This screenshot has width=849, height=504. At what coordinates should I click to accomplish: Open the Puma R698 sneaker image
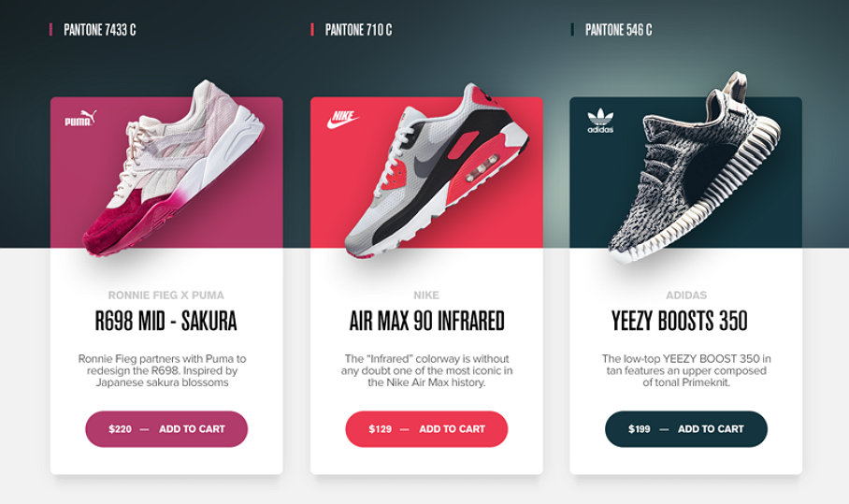click(173, 167)
